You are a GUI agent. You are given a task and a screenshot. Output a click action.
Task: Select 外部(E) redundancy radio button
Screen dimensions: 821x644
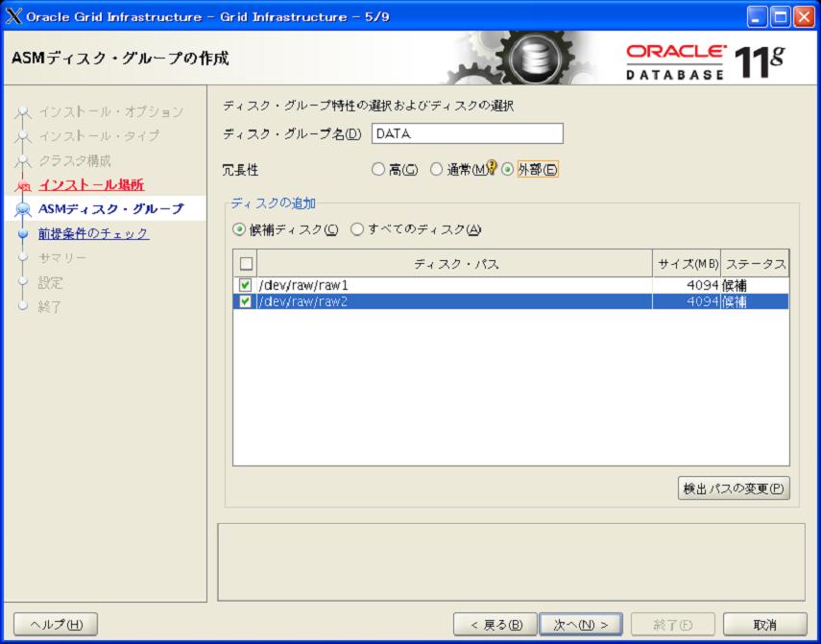507,170
